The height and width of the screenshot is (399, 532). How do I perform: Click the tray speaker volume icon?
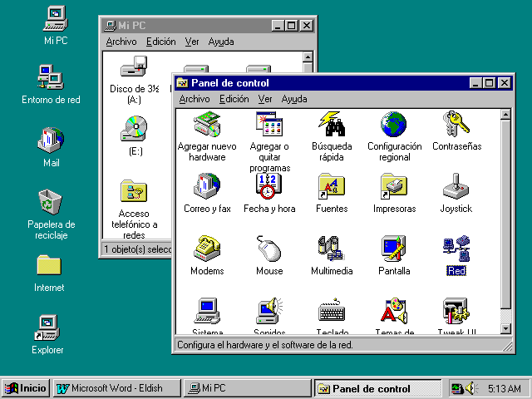tap(471, 388)
